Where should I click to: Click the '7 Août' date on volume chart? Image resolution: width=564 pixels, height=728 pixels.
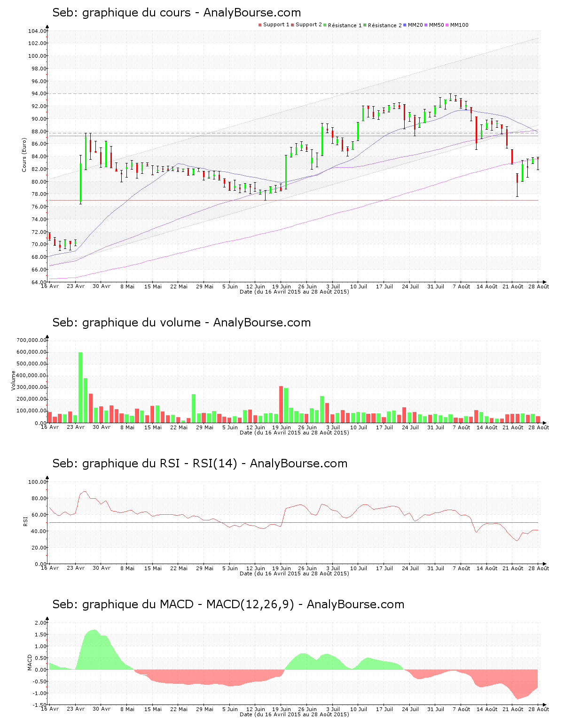pyautogui.click(x=461, y=427)
